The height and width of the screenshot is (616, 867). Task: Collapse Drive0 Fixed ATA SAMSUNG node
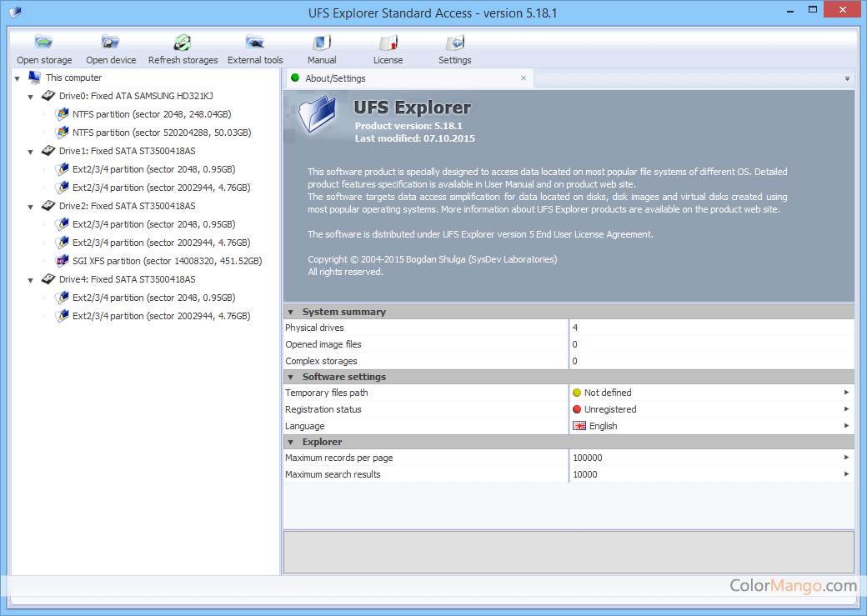(31, 97)
